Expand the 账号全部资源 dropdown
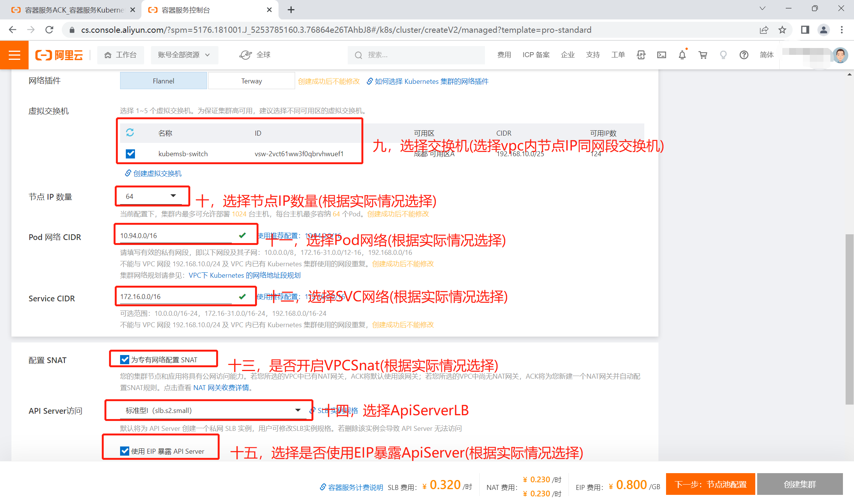This screenshot has height=504, width=854. [x=184, y=55]
